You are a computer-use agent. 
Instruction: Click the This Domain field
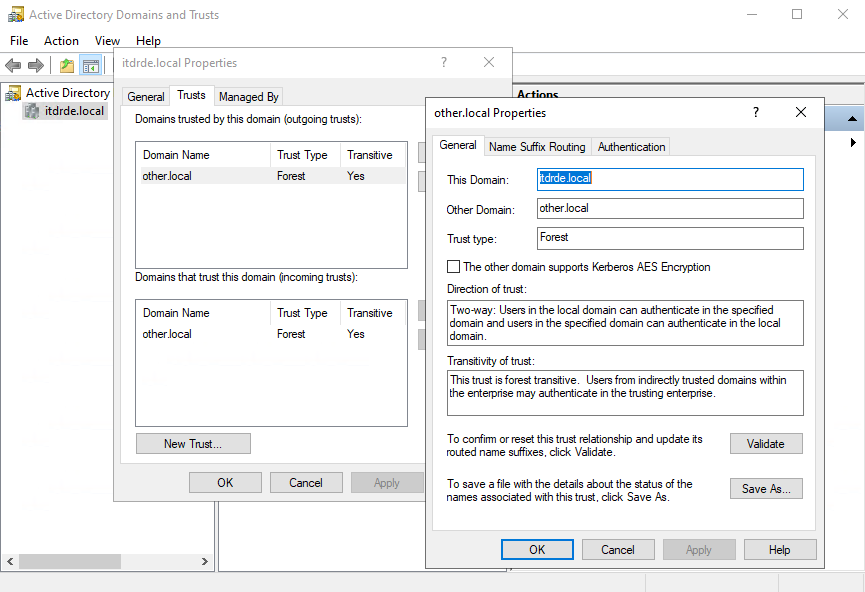click(670, 179)
